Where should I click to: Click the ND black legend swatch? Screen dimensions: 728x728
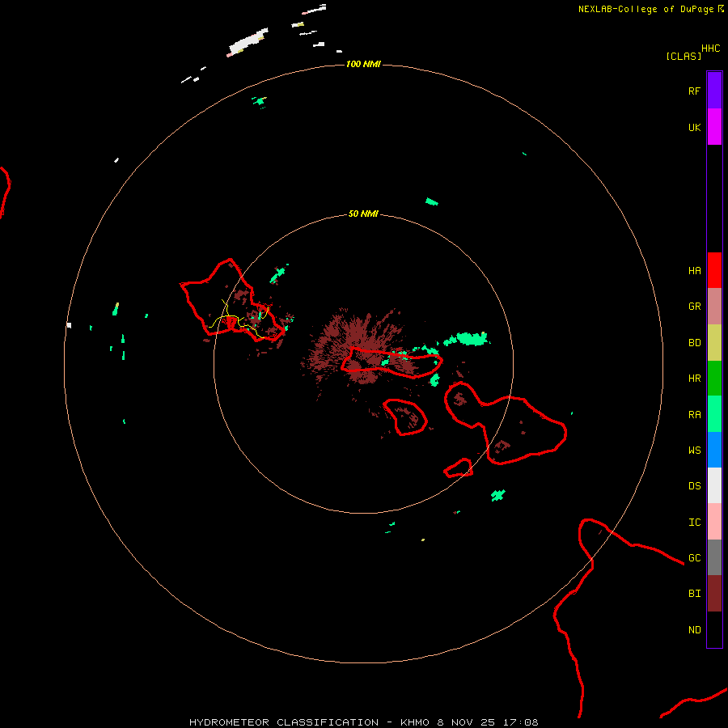pos(714,629)
